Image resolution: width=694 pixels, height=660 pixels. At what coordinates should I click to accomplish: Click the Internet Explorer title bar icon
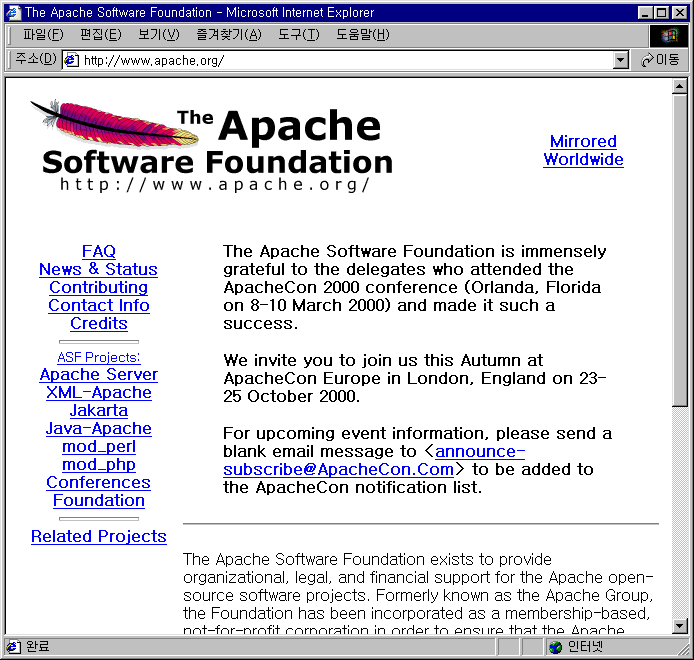(x=13, y=12)
